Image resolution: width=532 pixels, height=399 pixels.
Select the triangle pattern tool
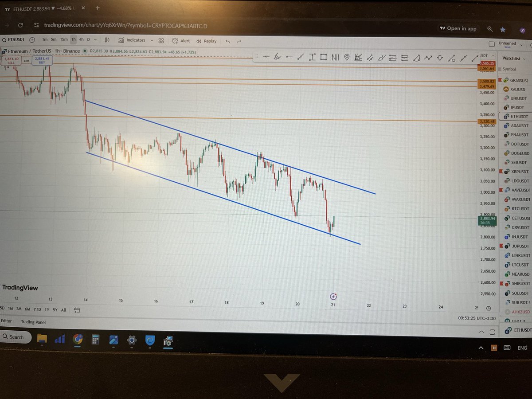tap(416, 58)
